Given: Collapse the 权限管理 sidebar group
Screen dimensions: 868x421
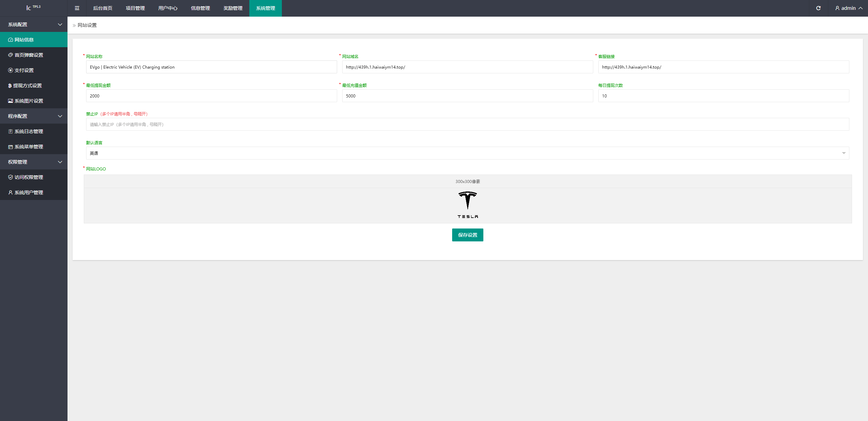Looking at the screenshot, I should tap(34, 162).
